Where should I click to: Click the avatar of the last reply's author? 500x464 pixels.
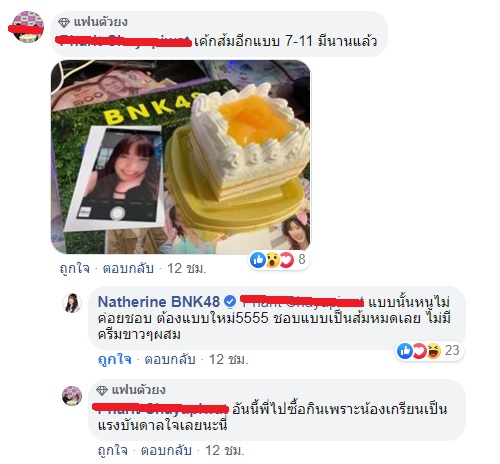pos(72,396)
